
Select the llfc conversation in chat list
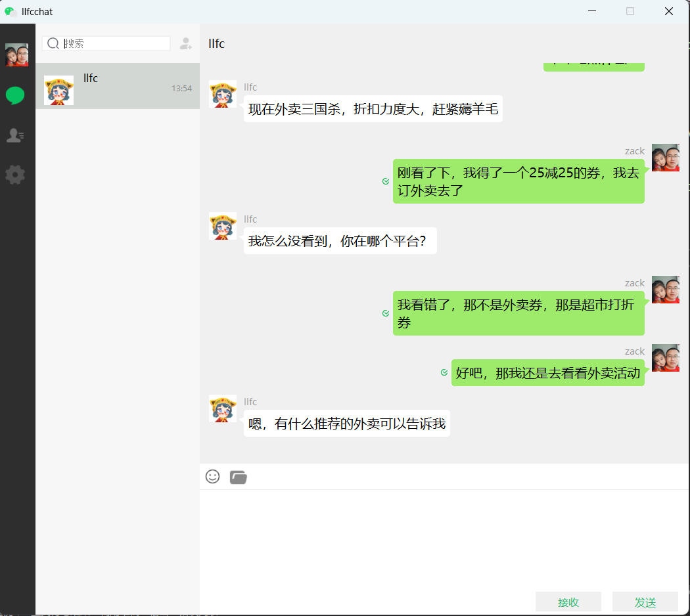tap(118, 86)
